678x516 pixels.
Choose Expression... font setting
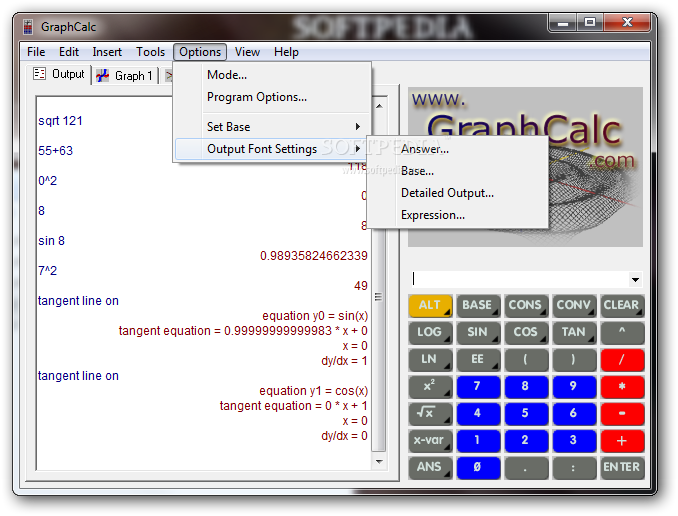pos(458,215)
